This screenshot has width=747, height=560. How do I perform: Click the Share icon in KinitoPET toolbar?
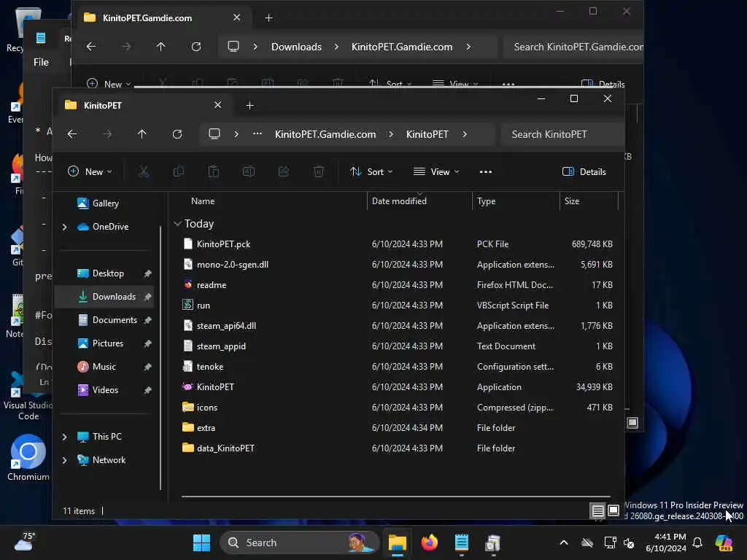click(284, 171)
